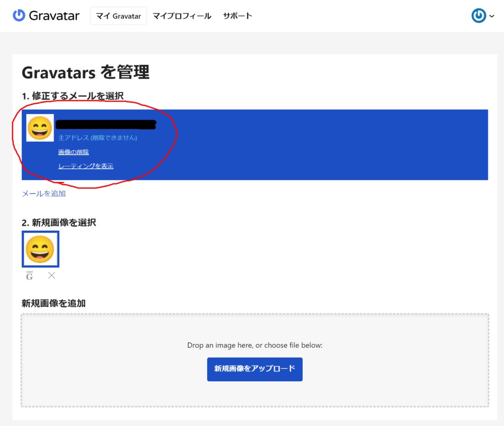Click the account avatar icon at top right

pos(478,16)
